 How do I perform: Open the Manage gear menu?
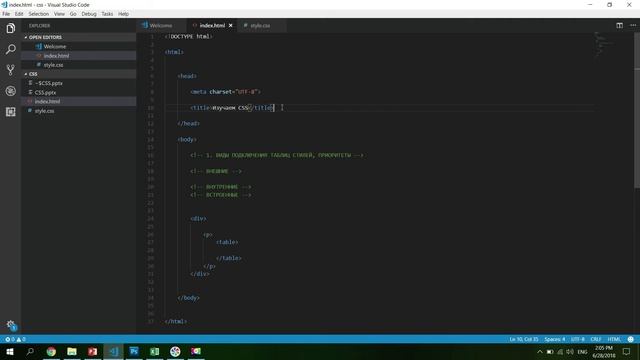coord(11,325)
